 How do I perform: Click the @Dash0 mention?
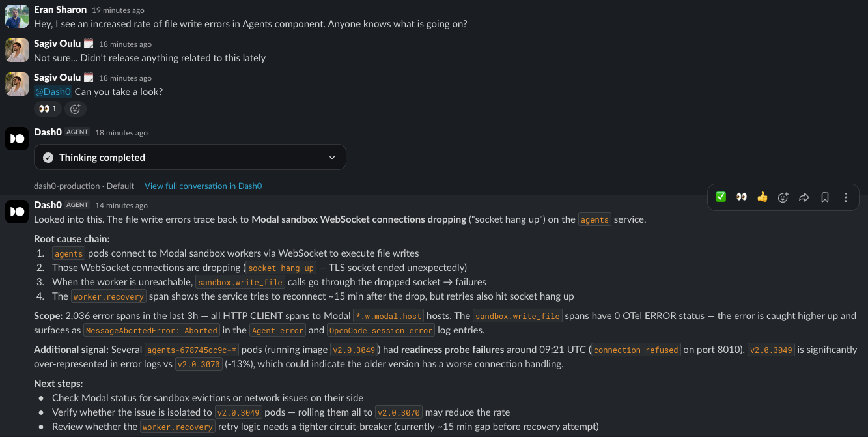pos(53,92)
